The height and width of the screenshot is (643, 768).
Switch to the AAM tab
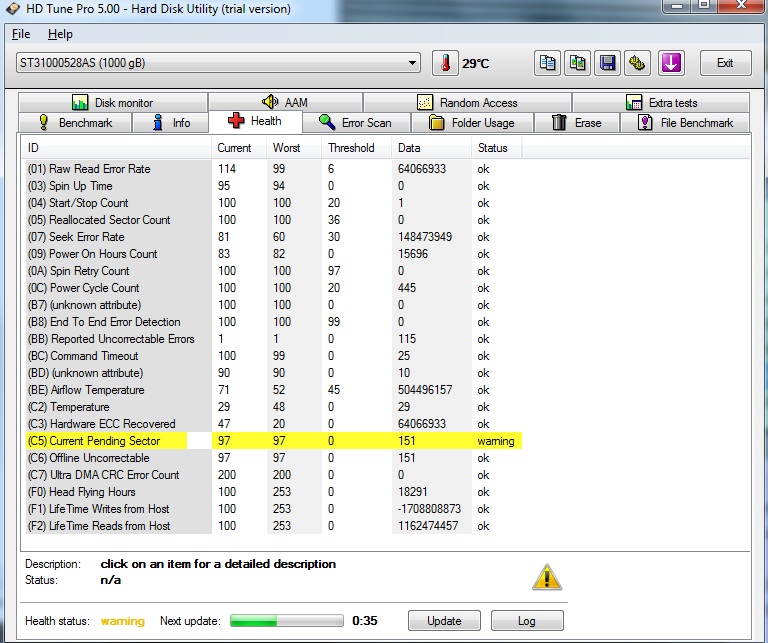click(x=285, y=102)
